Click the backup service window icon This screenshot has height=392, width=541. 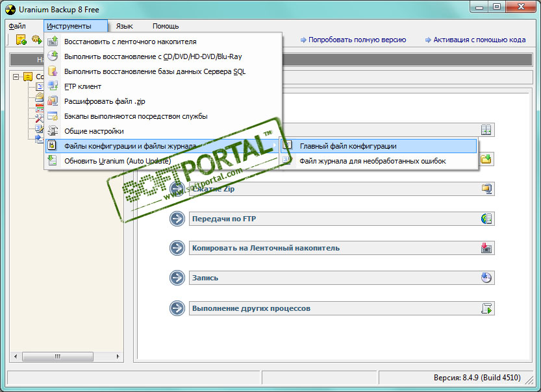(x=53, y=116)
